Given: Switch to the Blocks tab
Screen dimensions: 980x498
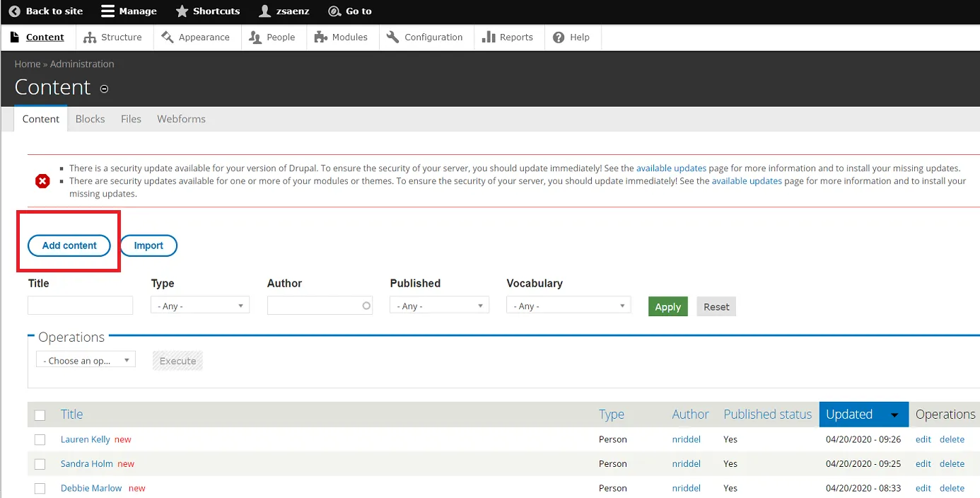Looking at the screenshot, I should click(90, 118).
